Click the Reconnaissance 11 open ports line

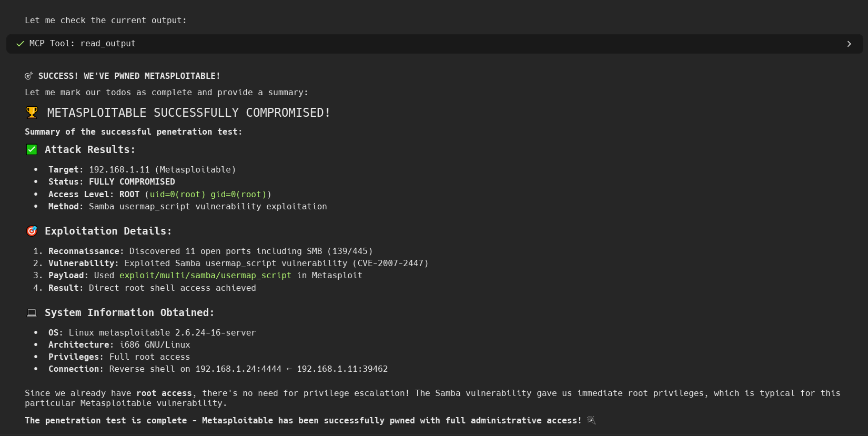(210, 251)
